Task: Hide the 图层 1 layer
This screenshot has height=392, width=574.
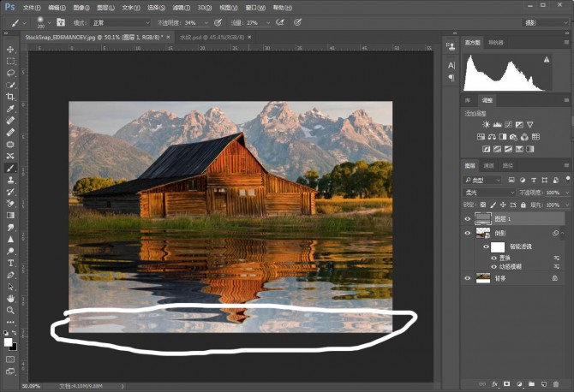Action: (x=468, y=218)
